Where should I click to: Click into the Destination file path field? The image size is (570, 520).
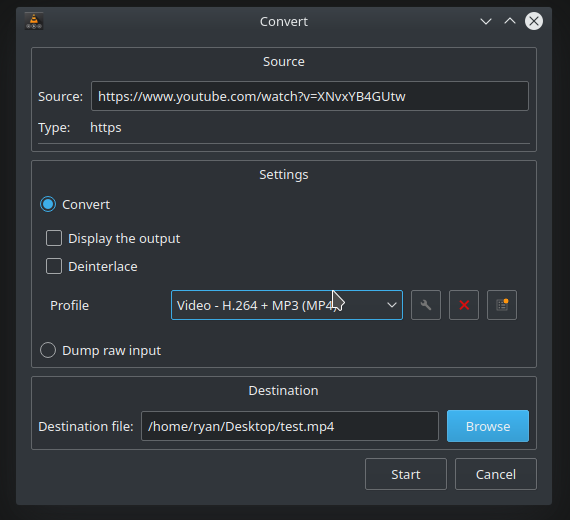tap(290, 426)
